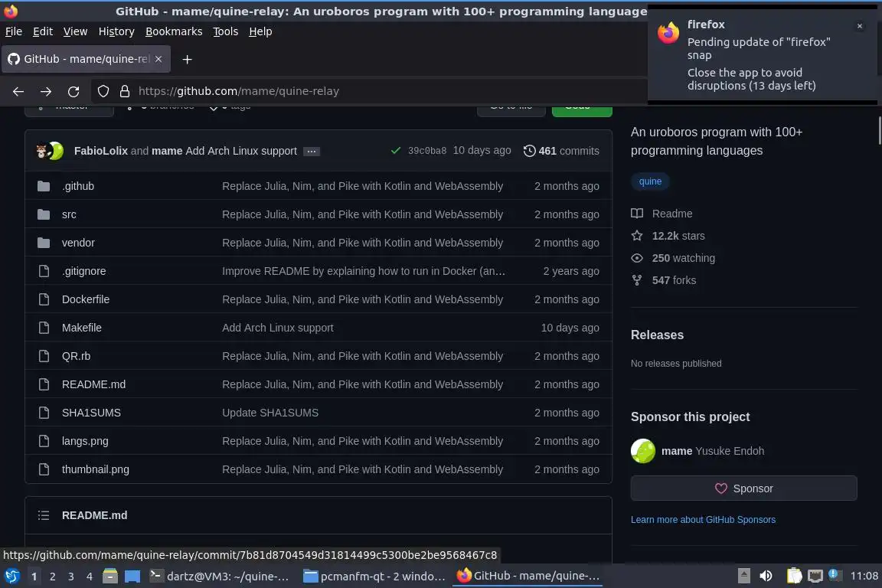This screenshot has width=882, height=588.
Task: Open the FabioLolix author link
Action: pyautogui.click(x=101, y=151)
